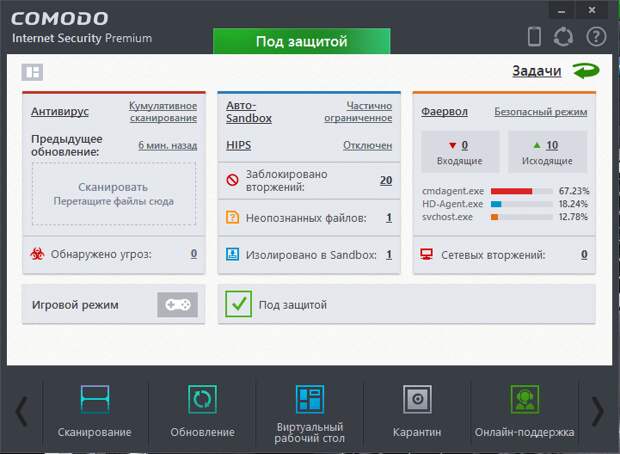Click the 18.24% traffic value
The width and height of the screenshot is (620, 454).
tap(573, 204)
